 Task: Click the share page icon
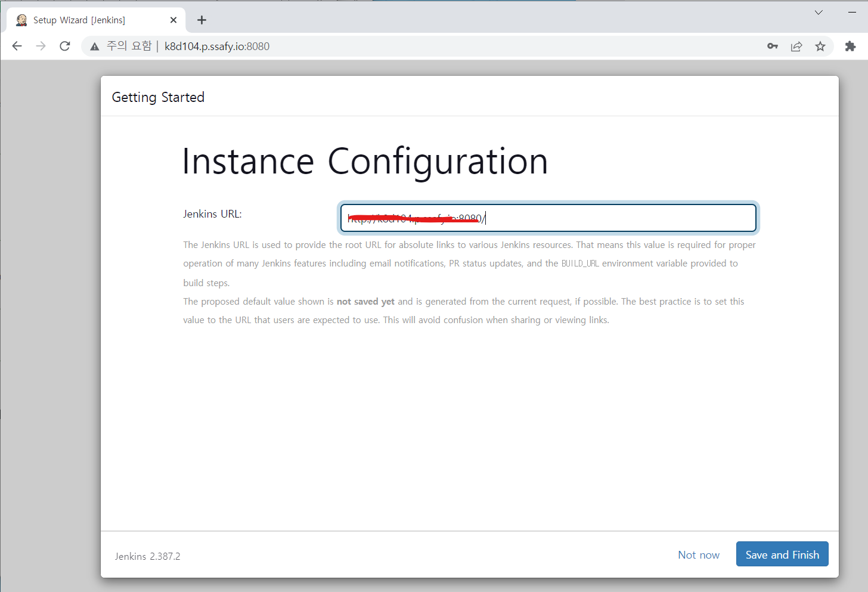coord(796,46)
